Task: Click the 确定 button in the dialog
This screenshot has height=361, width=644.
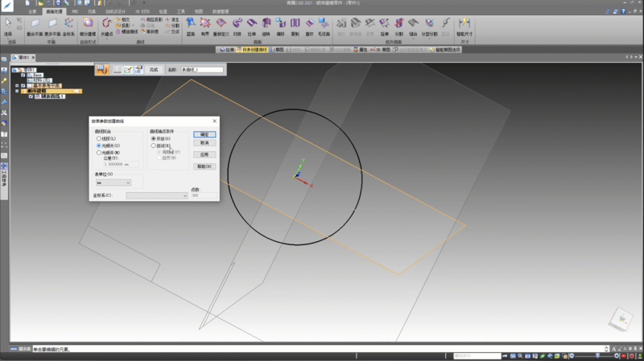Action: point(204,134)
